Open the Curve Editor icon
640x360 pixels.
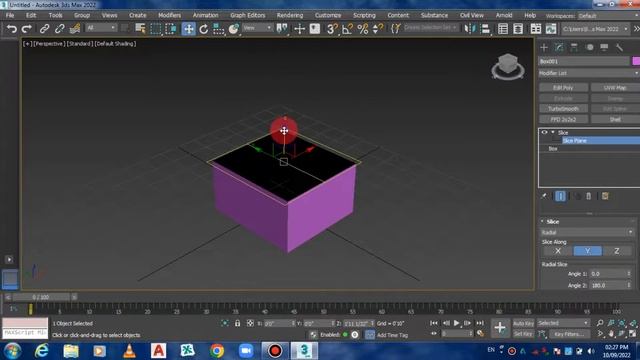pos(551,29)
